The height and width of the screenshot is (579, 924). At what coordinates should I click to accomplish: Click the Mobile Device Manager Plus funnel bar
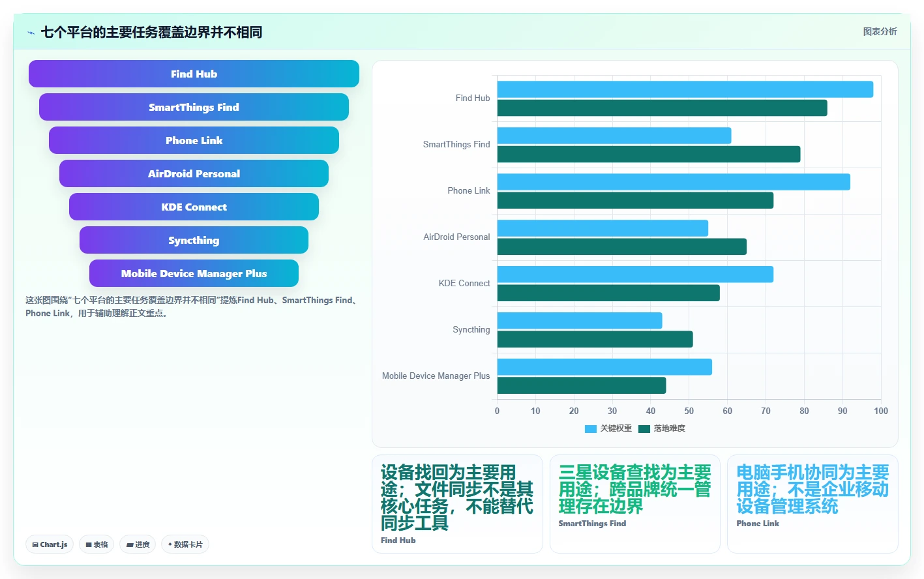tap(194, 273)
